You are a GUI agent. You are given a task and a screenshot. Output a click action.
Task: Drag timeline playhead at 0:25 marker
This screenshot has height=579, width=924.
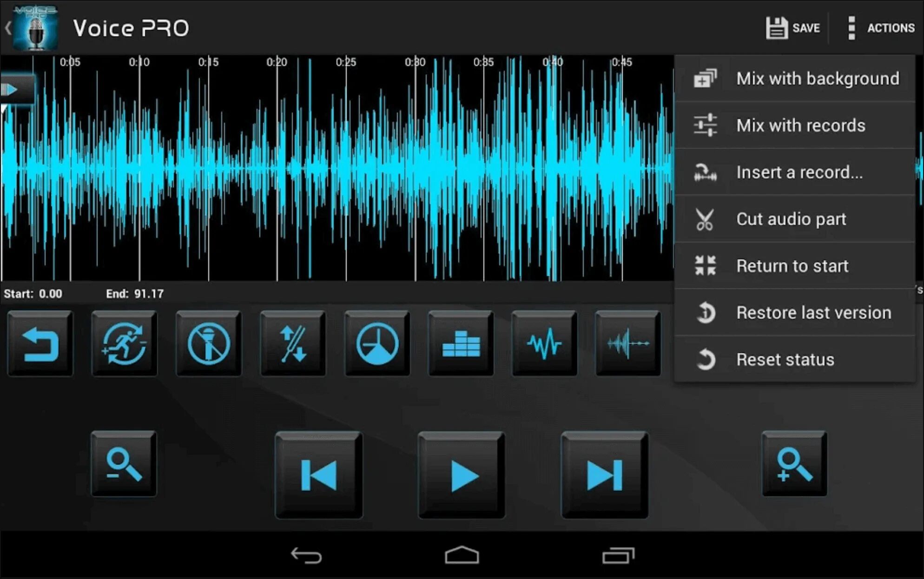(346, 63)
